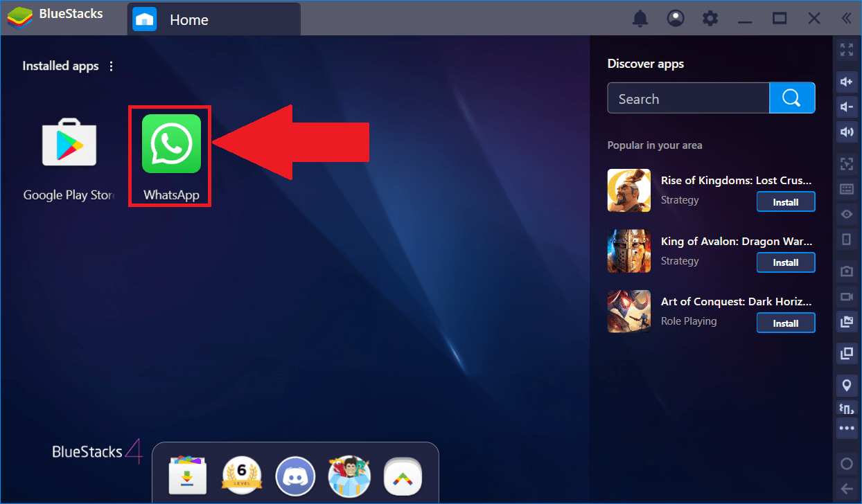Increase volume in sidebar
Screen dimensions: 862x504
pos(846,82)
